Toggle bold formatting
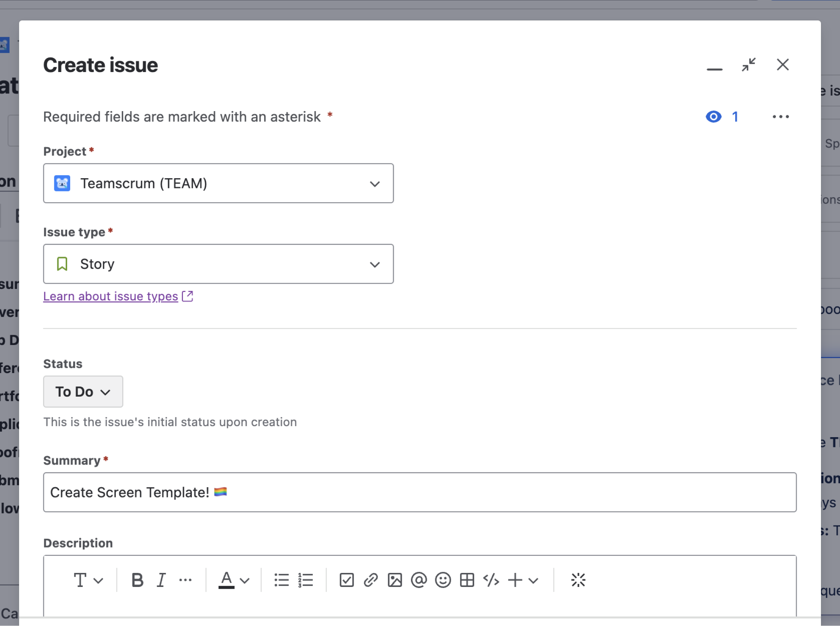This screenshot has height=626, width=840. click(x=137, y=580)
